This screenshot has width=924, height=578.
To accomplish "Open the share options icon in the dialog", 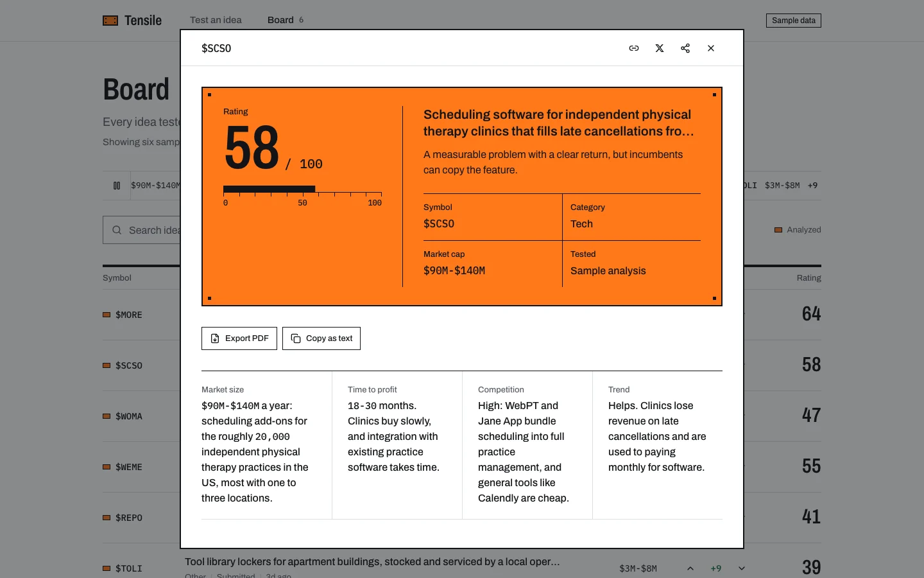I will pyautogui.click(x=685, y=48).
